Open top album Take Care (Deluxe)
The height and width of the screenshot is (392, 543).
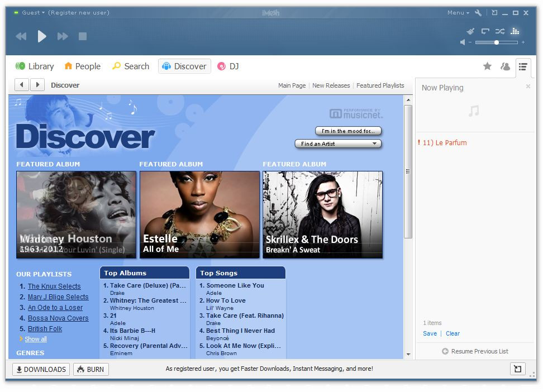148,285
